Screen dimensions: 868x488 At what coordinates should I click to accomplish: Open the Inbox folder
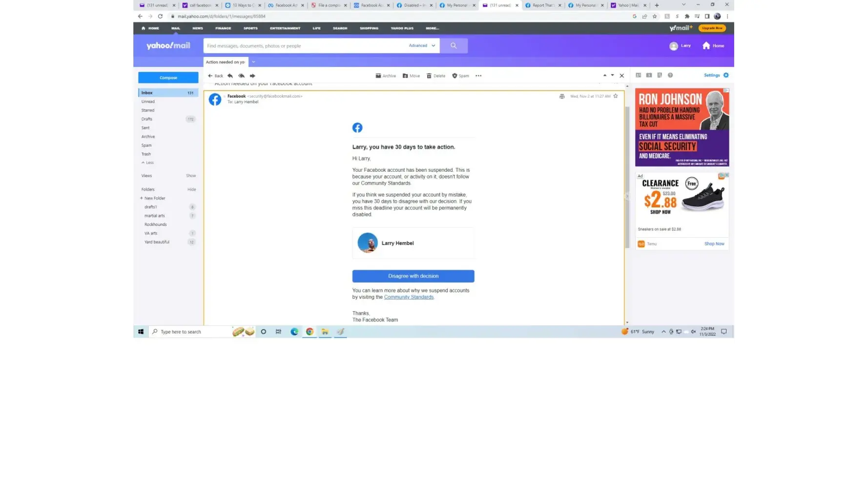tap(168, 93)
